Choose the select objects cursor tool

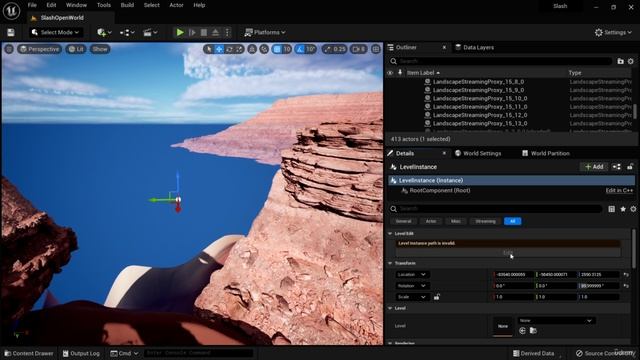click(x=209, y=49)
